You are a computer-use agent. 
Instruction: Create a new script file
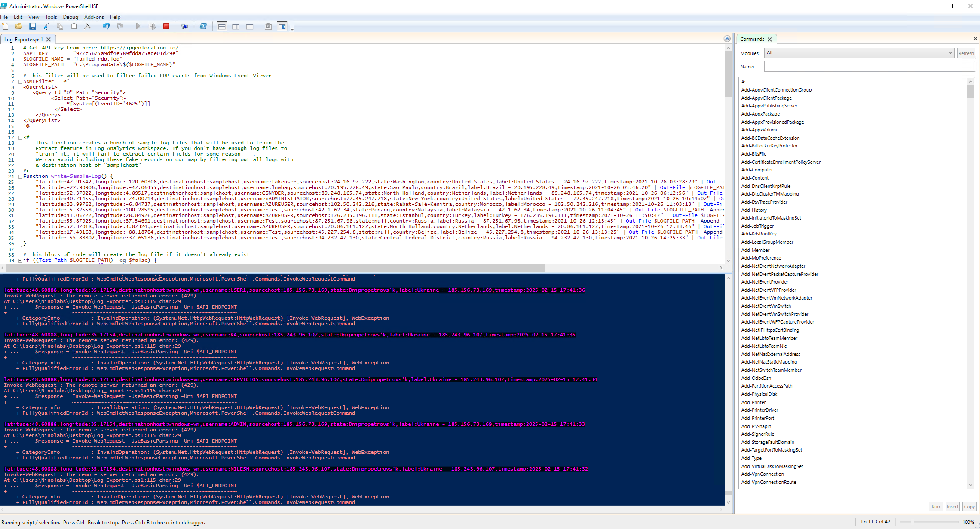[x=5, y=26]
